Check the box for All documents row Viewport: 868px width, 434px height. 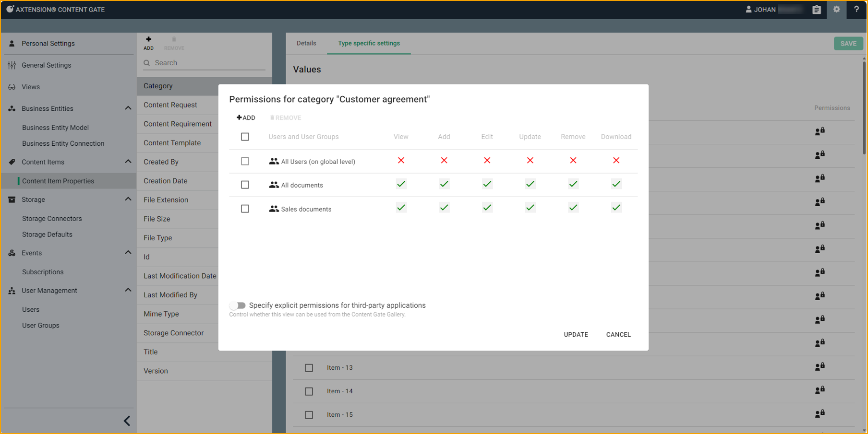click(x=245, y=185)
